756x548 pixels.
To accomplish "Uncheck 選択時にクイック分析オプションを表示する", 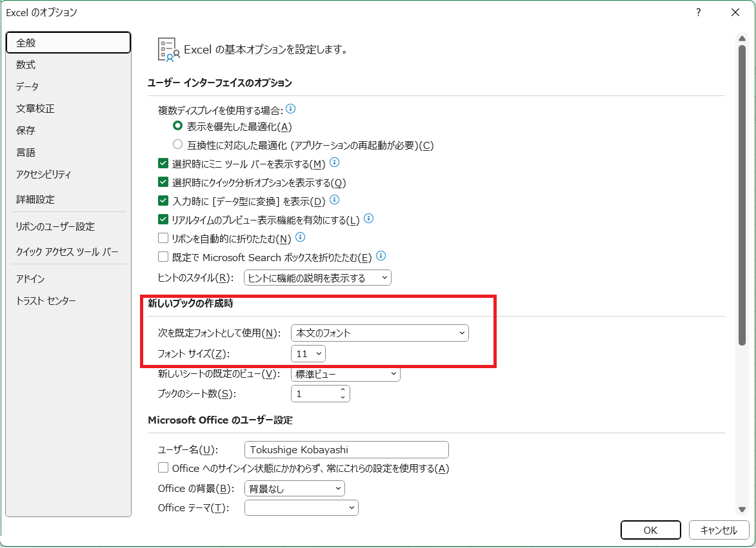I will (163, 182).
